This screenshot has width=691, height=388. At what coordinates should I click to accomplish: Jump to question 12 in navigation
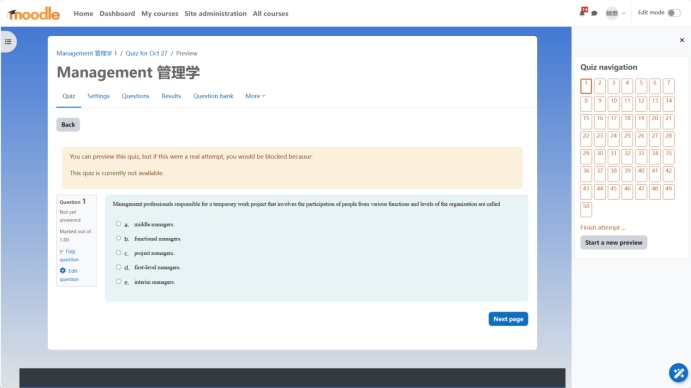[641, 104]
